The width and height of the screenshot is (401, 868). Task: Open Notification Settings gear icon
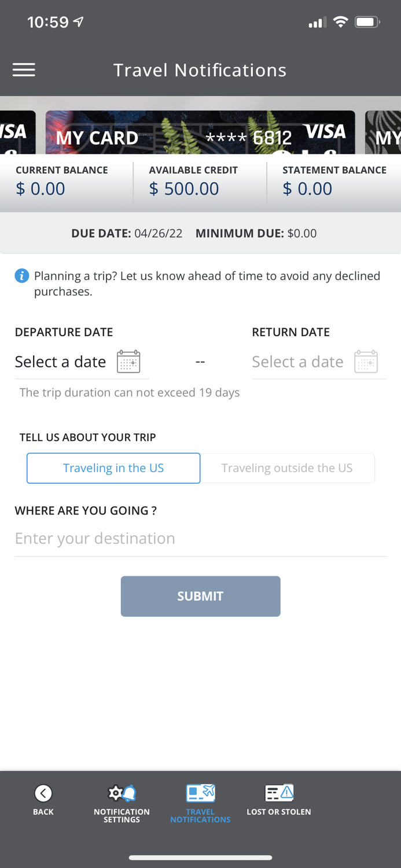[x=122, y=792]
